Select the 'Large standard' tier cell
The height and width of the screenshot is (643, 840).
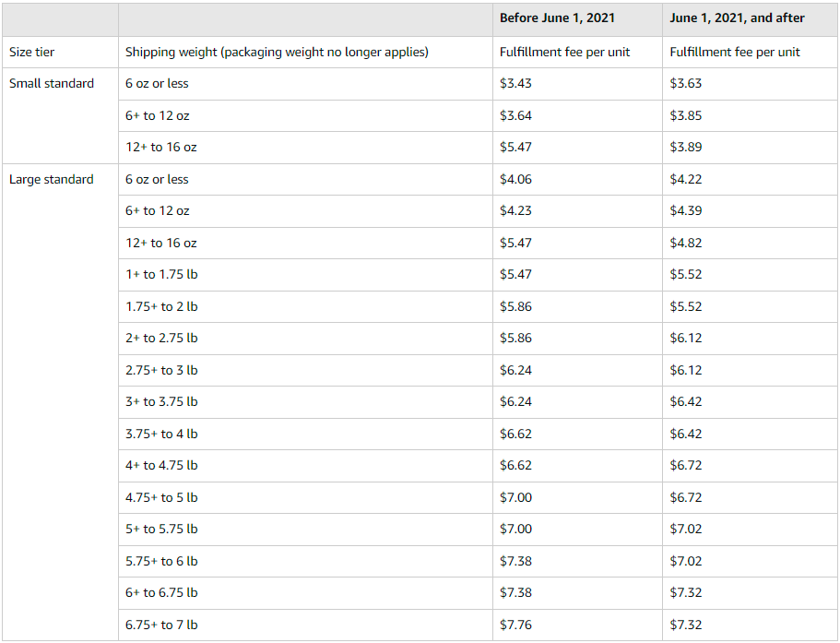pyautogui.click(x=60, y=402)
